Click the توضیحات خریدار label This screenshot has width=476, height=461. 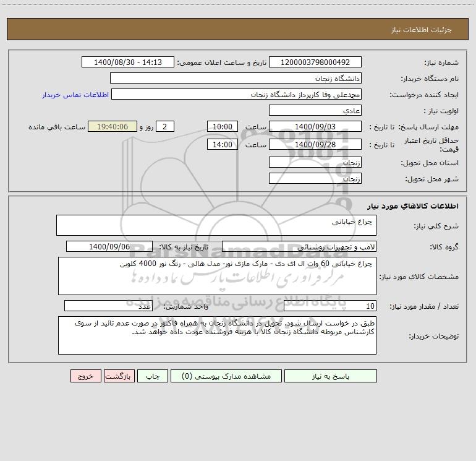click(x=434, y=336)
